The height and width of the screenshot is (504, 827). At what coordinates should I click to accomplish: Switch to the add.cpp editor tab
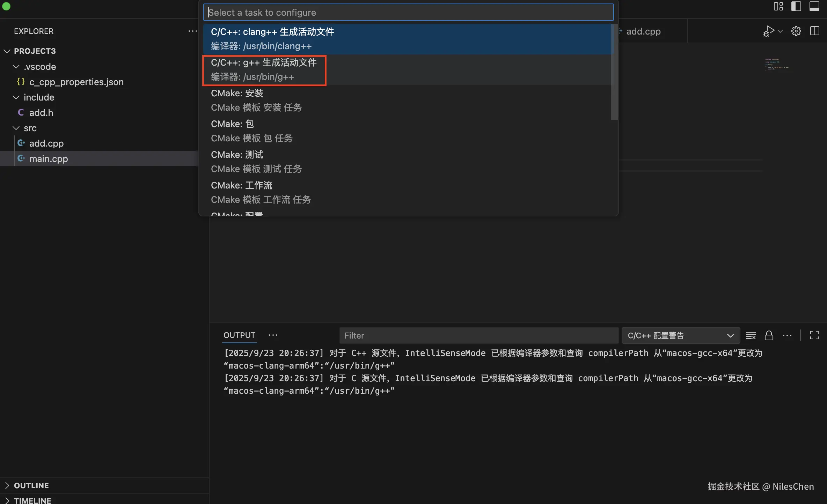click(x=643, y=31)
